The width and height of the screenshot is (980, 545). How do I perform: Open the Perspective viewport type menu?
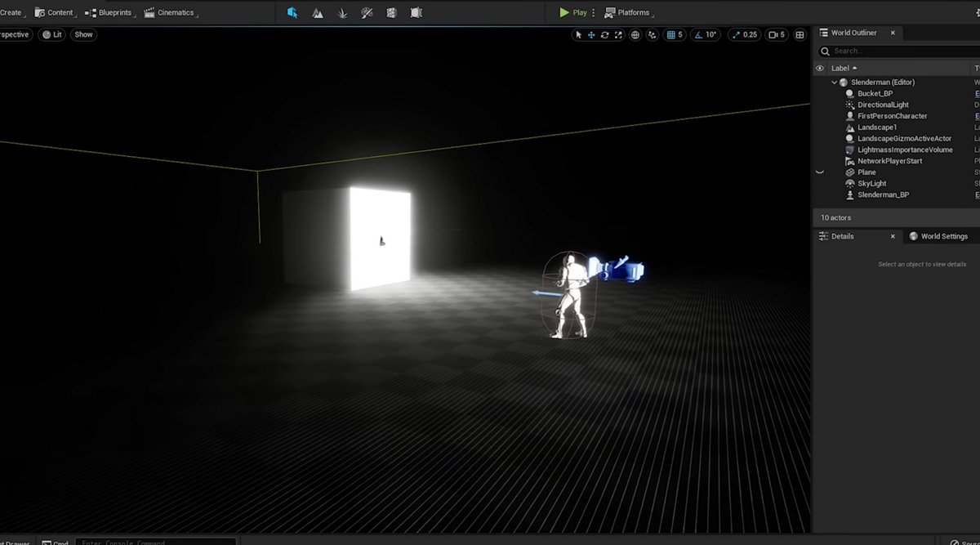pos(16,34)
